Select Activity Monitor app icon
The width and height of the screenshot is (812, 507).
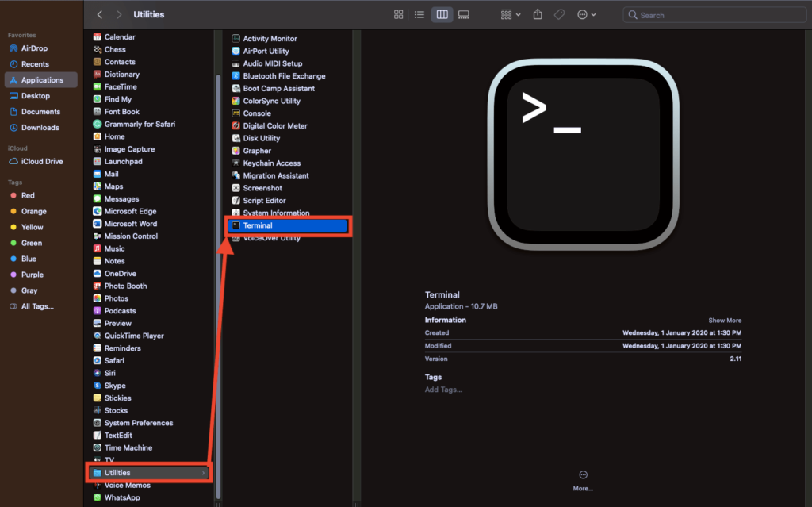click(236, 39)
